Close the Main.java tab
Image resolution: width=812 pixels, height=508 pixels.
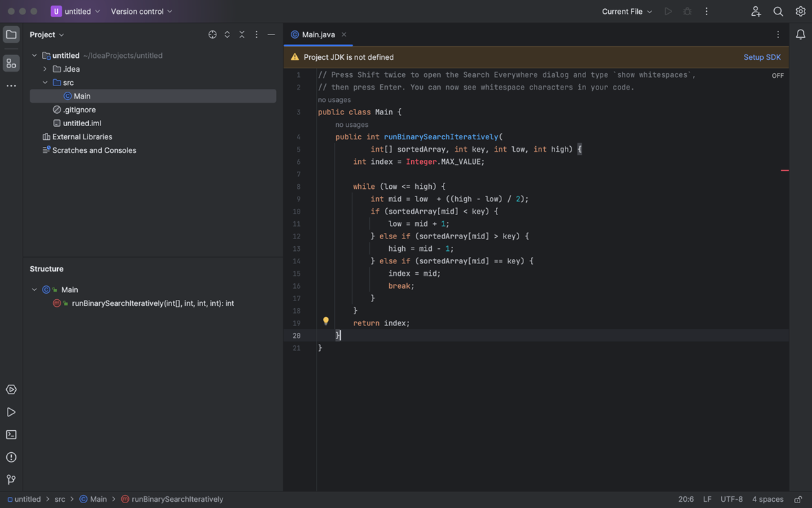pyautogui.click(x=344, y=34)
